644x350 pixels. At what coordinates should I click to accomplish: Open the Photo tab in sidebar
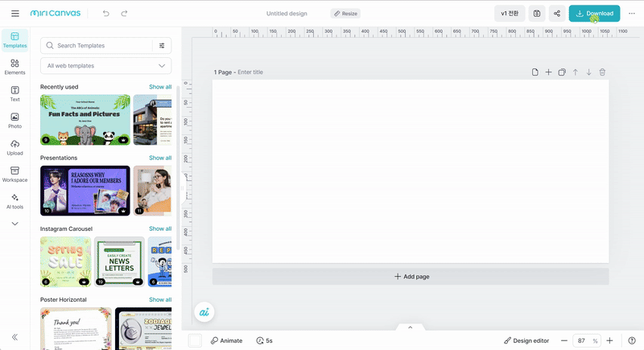click(14, 121)
